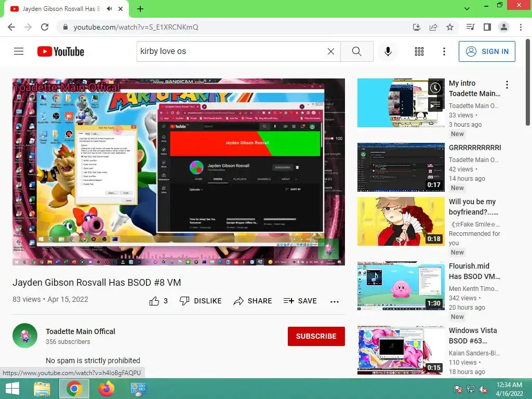Screen dimensions: 532x399
Task: Click Men Kenth Timo channel name
Action: [x=474, y=289]
